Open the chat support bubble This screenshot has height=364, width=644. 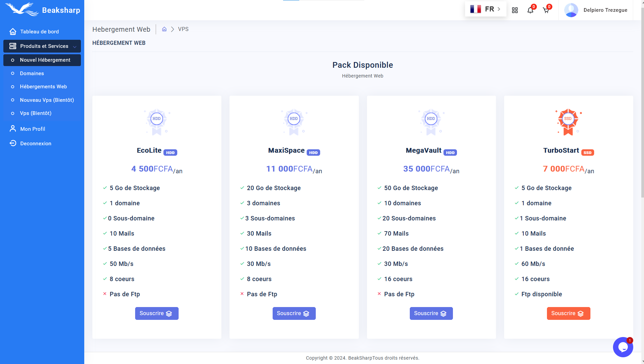click(x=623, y=347)
